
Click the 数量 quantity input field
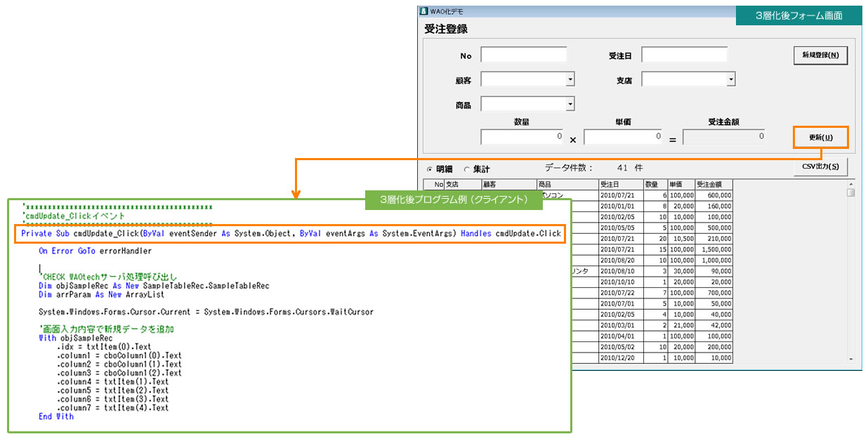click(x=522, y=136)
